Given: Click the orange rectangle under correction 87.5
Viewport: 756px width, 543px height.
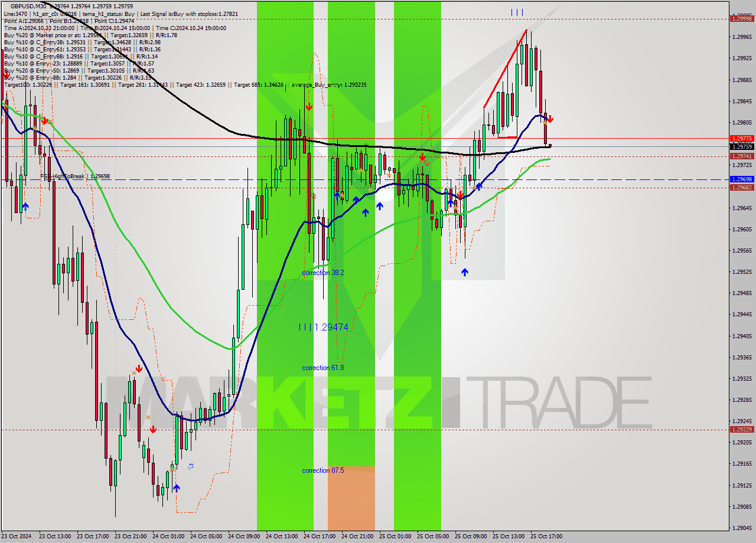Looking at the screenshot, I should pos(351,498).
